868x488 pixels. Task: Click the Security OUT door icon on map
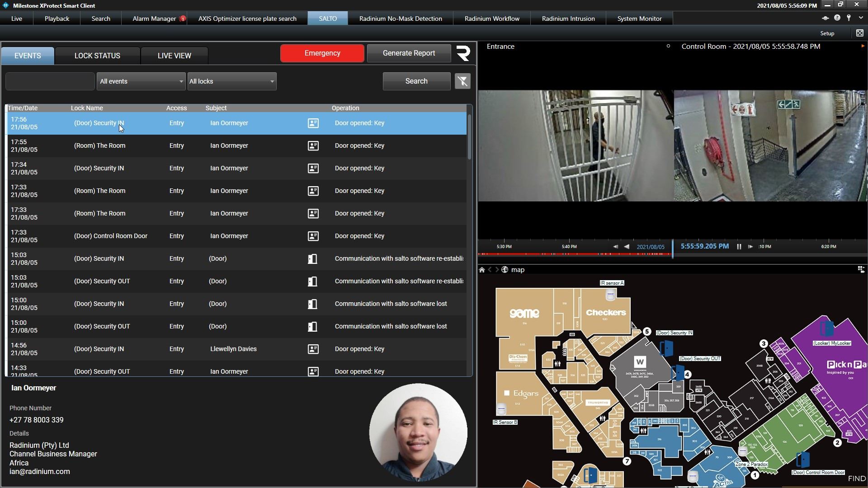point(678,372)
